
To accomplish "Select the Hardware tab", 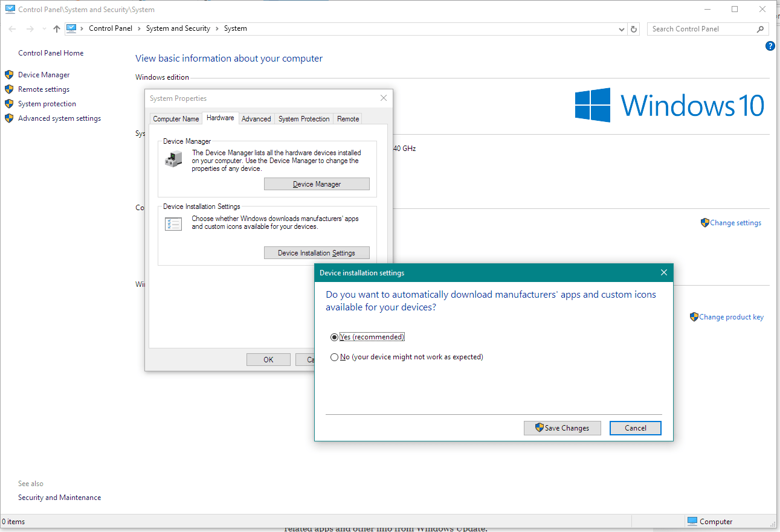I will tap(221, 118).
